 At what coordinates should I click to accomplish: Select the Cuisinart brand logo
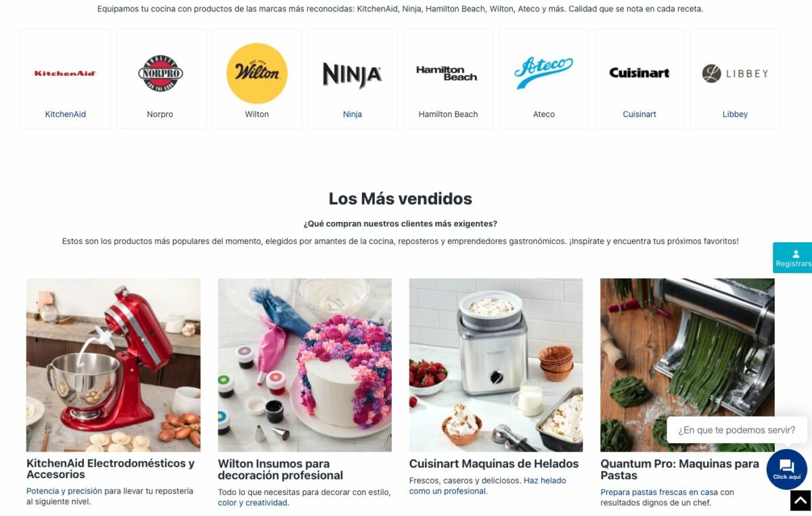coord(639,73)
